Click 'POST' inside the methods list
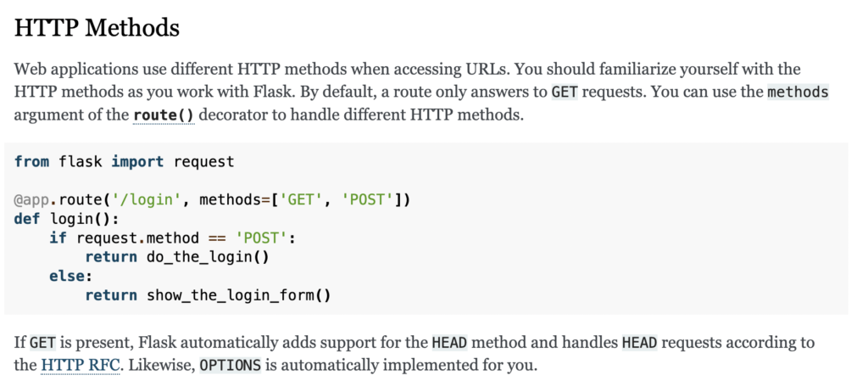Screen dimensions: 868x392 point(368,199)
